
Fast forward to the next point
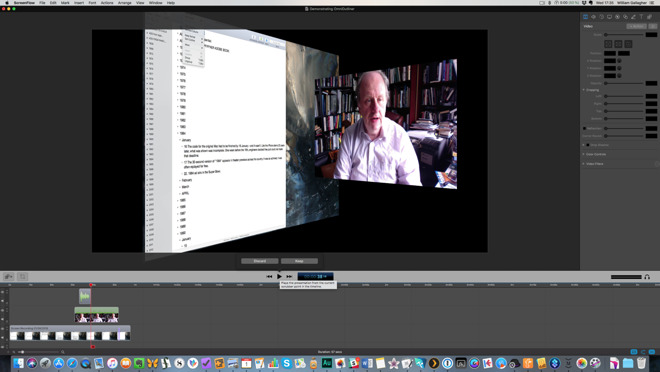(289, 276)
